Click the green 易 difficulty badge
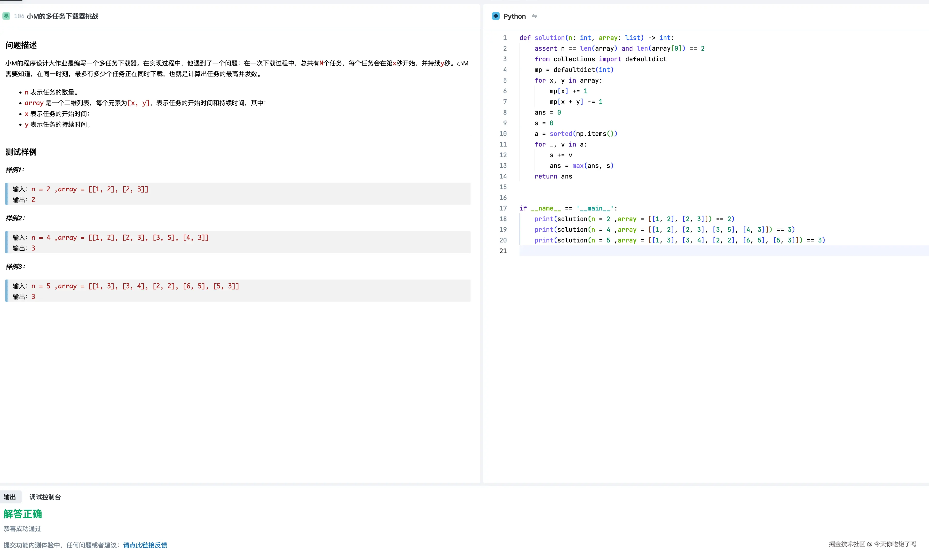Screen dimensions: 929x560 (6, 16)
